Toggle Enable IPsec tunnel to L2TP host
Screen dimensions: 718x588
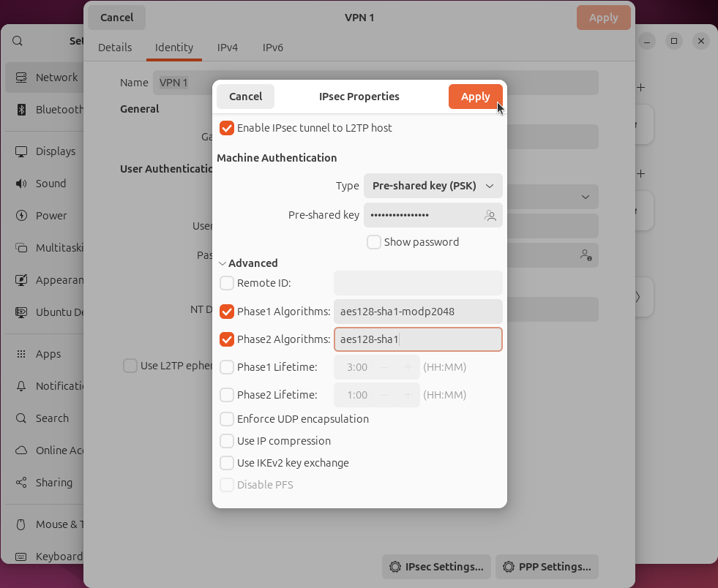tap(227, 128)
